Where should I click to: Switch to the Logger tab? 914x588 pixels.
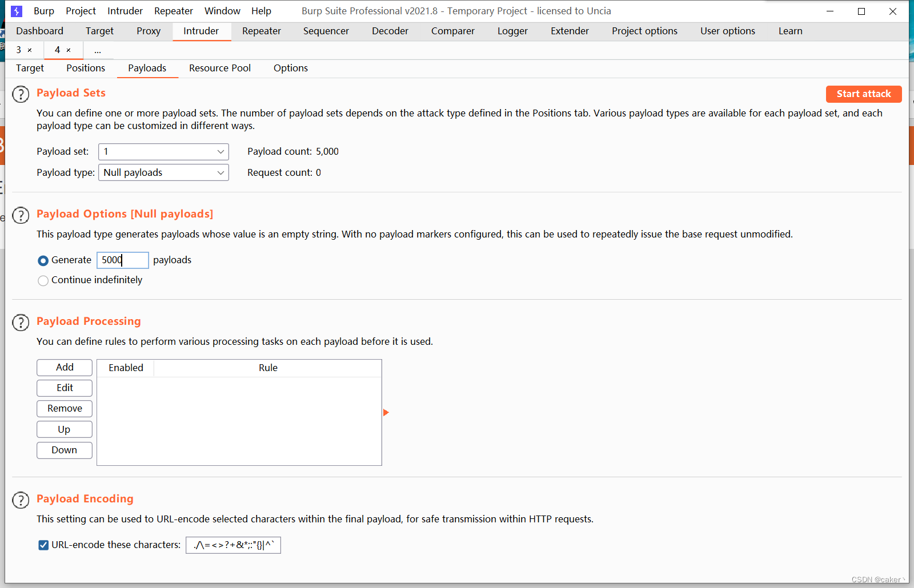point(512,31)
